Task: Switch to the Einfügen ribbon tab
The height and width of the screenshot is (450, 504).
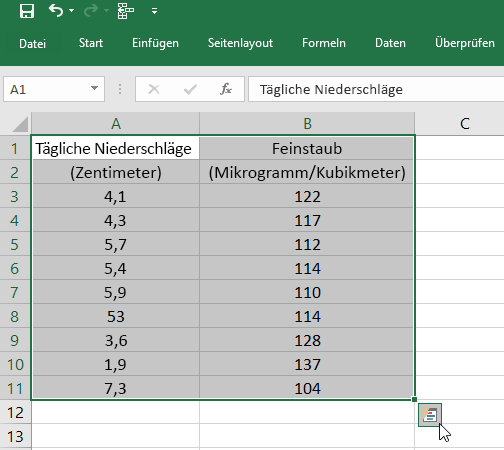Action: coord(155,43)
